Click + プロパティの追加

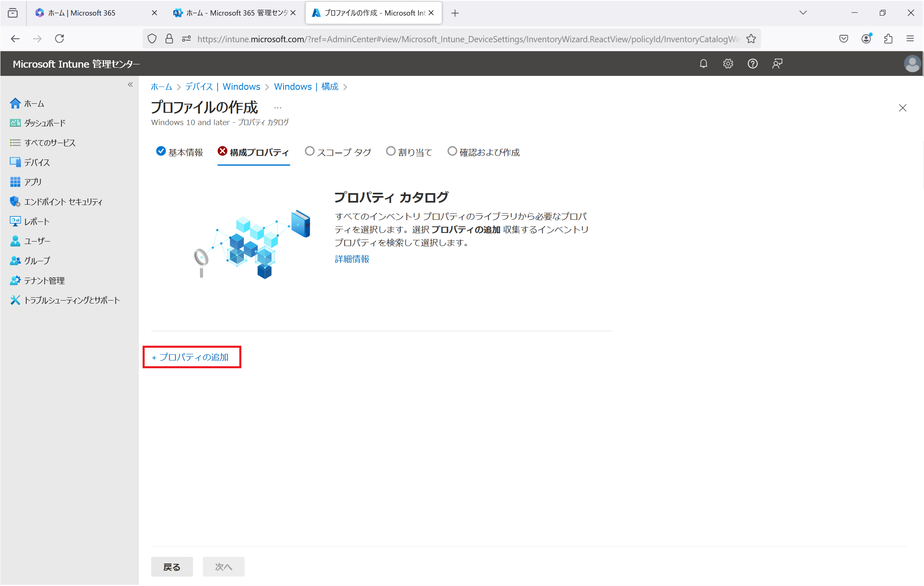click(x=190, y=357)
